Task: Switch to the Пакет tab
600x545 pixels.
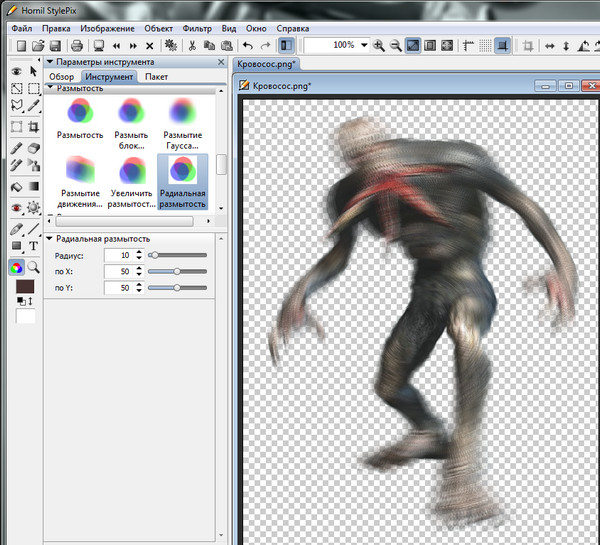Action: pyautogui.click(x=156, y=76)
